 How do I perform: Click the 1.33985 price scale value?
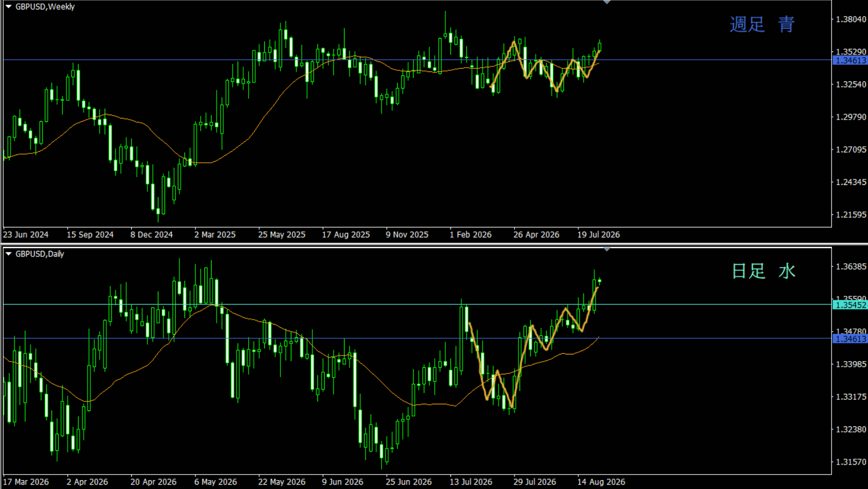851,364
